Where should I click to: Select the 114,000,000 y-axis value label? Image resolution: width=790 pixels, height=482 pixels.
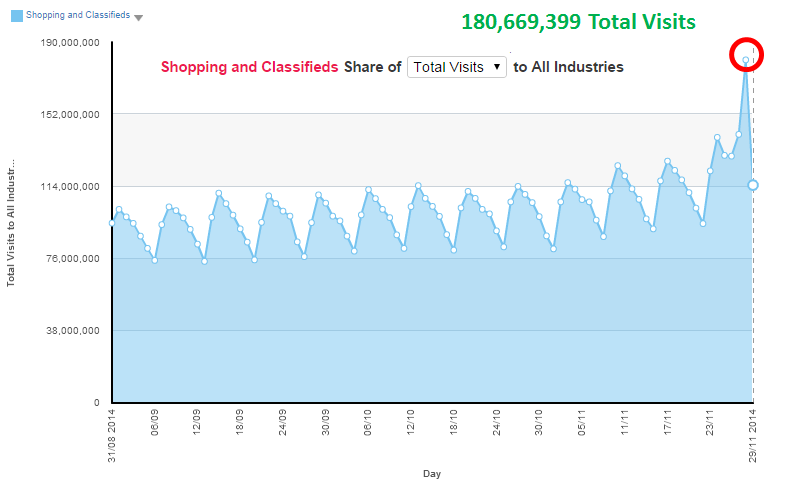(67, 187)
